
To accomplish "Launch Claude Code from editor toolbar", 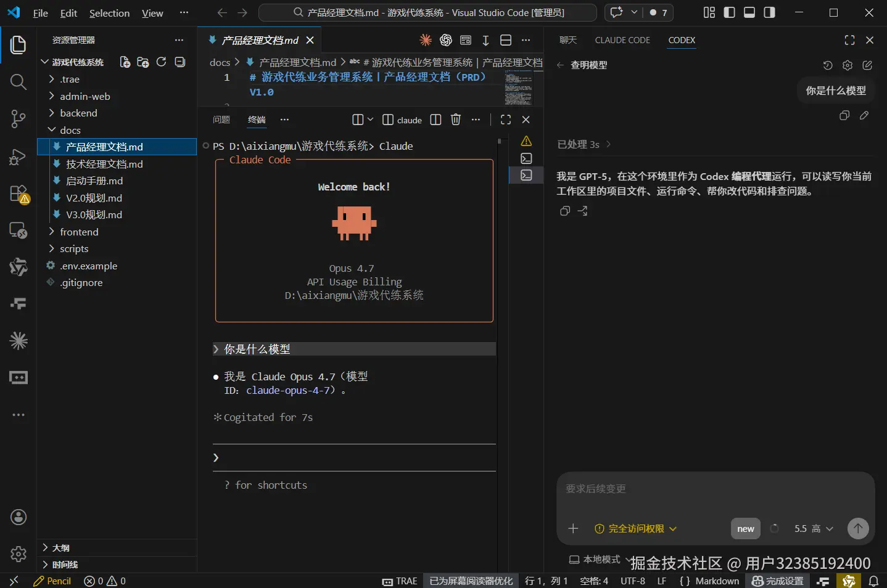I will (x=426, y=40).
